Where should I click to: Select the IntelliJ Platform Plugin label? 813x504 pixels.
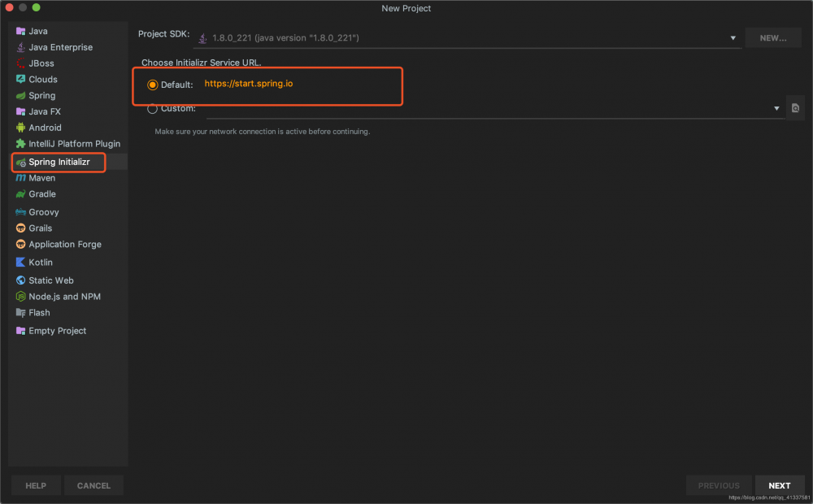(x=75, y=144)
